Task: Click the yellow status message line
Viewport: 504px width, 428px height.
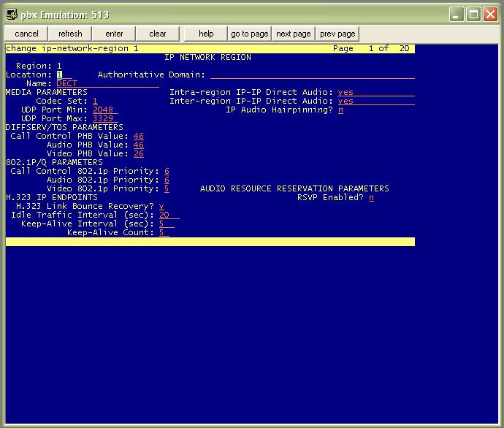Action: [x=210, y=242]
